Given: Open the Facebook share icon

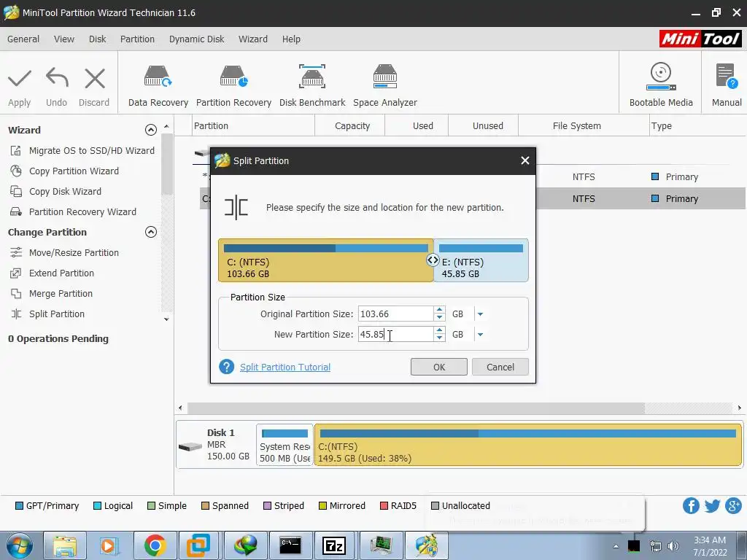Looking at the screenshot, I should click(x=691, y=506).
